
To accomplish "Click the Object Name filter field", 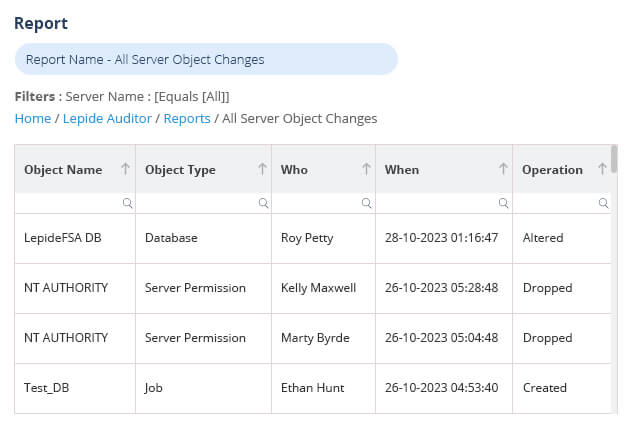I will click(75, 203).
